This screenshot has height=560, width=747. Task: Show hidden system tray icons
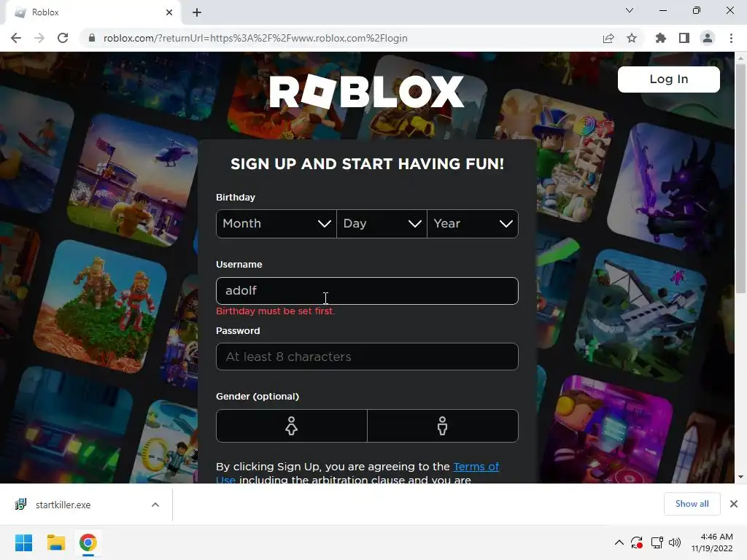(619, 542)
